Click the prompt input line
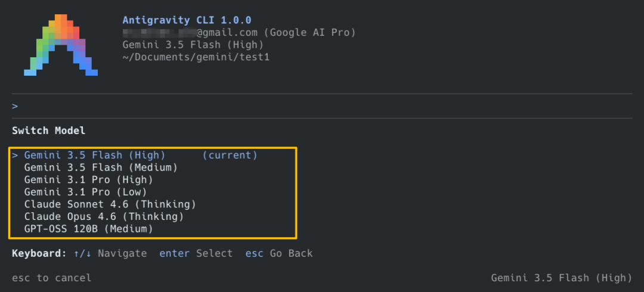 pyautogui.click(x=322, y=106)
